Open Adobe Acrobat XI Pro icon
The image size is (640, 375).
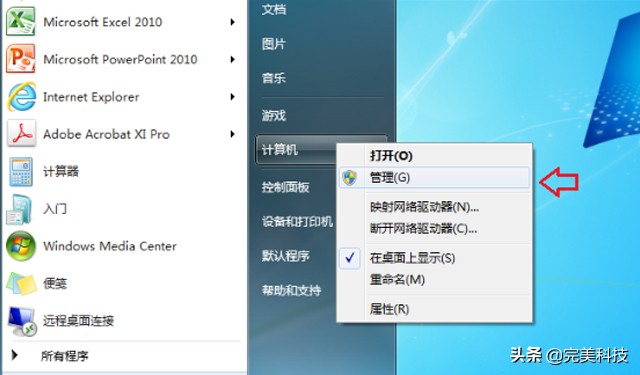coord(21,134)
